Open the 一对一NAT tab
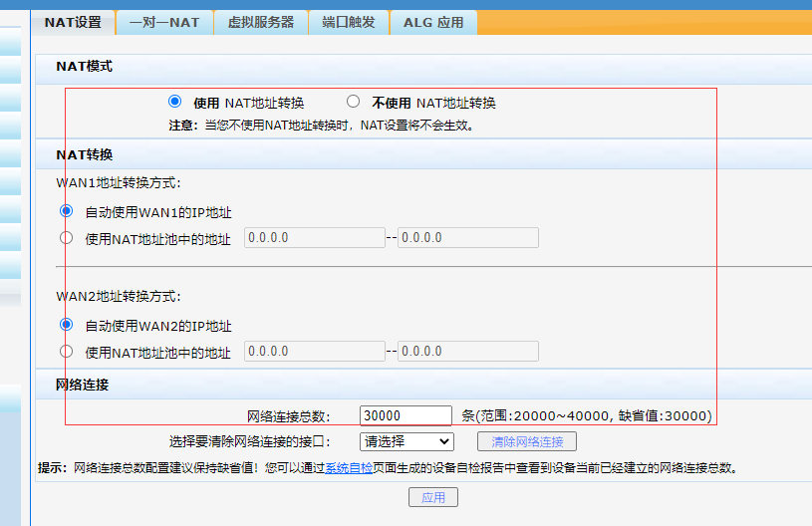Screen dimensions: 812x526 tap(164, 23)
